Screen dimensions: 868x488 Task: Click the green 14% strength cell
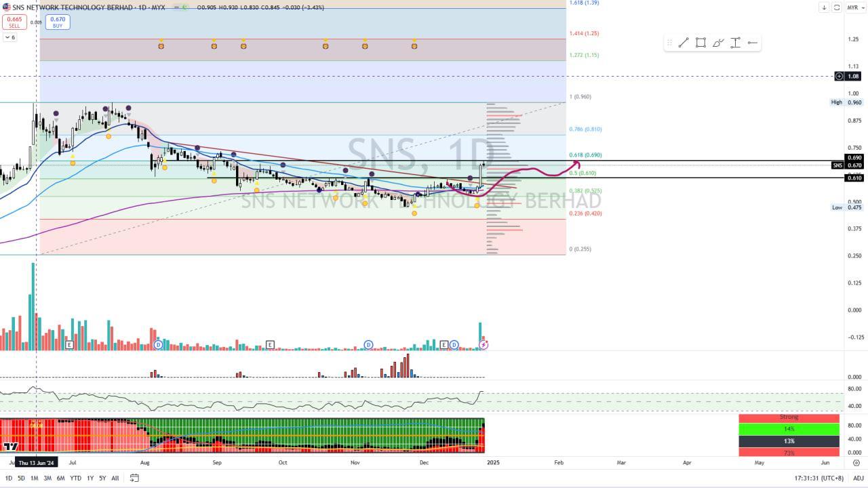(789, 429)
